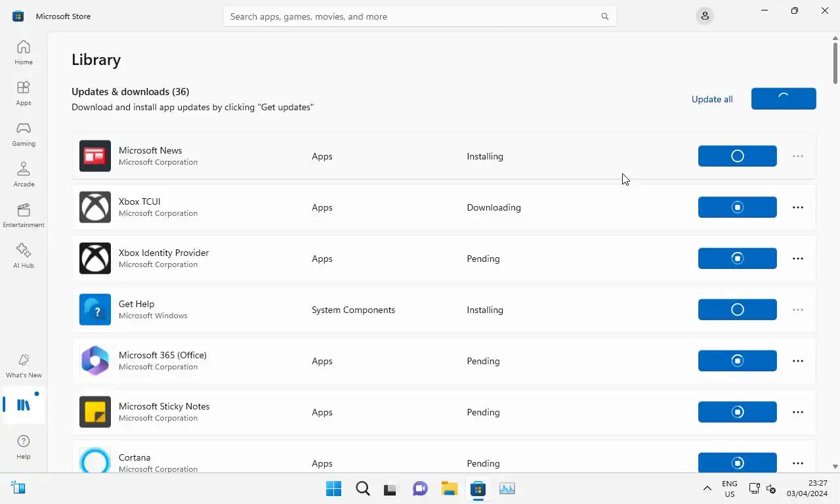Open more options for Microsoft 365 (Office)
This screenshot has width=840, height=504.
click(x=798, y=361)
